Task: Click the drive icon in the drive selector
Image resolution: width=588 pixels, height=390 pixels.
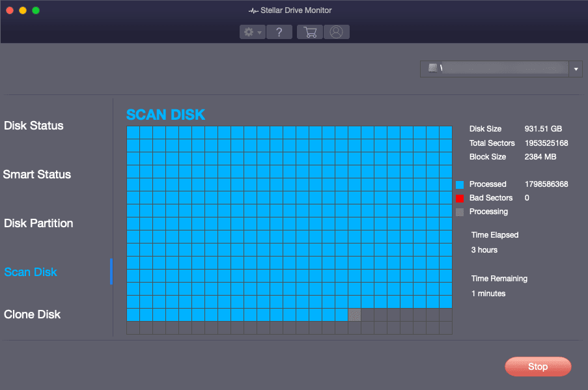Action: [432, 68]
